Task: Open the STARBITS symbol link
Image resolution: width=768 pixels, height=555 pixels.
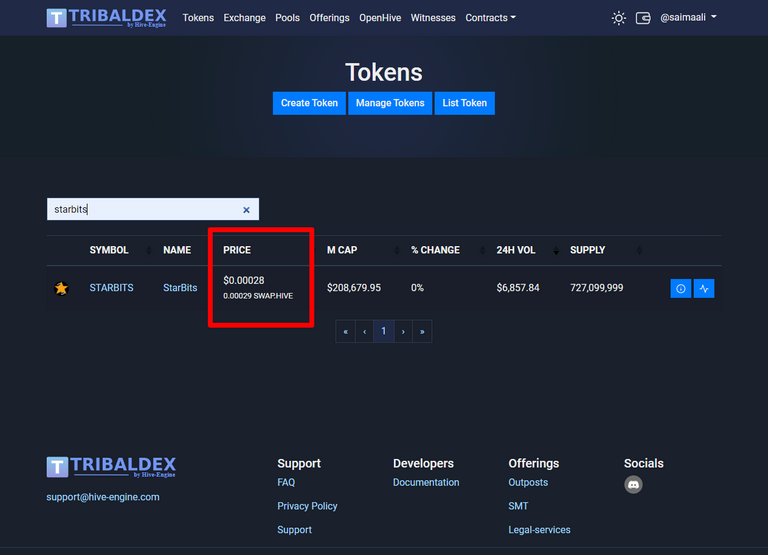Action: pyautogui.click(x=111, y=288)
